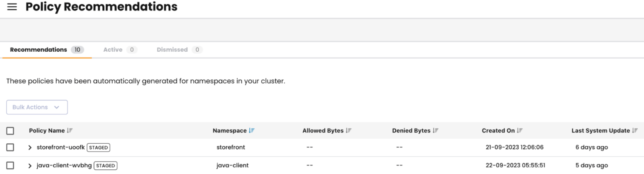Sort by Allowed Bytes column icon
644x174 pixels.
click(349, 131)
